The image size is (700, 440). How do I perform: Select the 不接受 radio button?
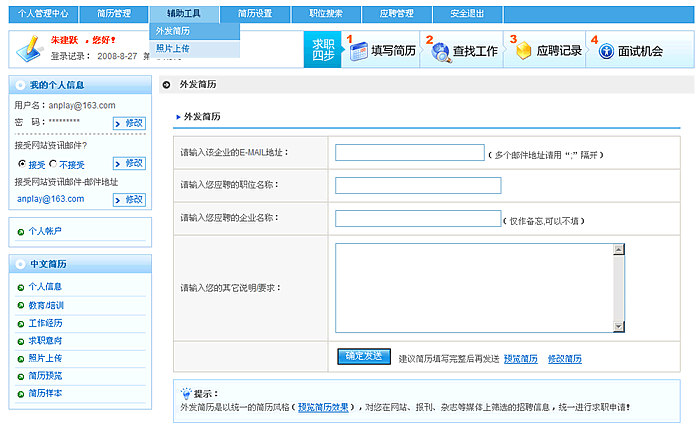(53, 163)
